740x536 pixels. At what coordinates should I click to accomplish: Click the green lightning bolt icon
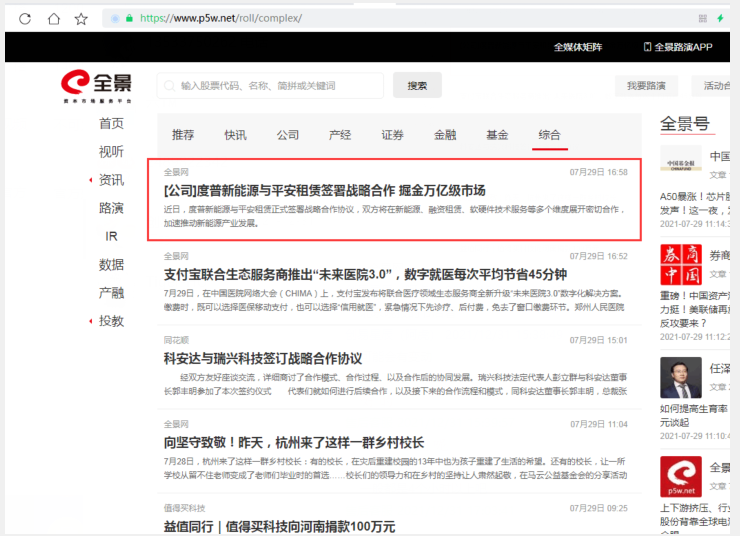click(720, 18)
